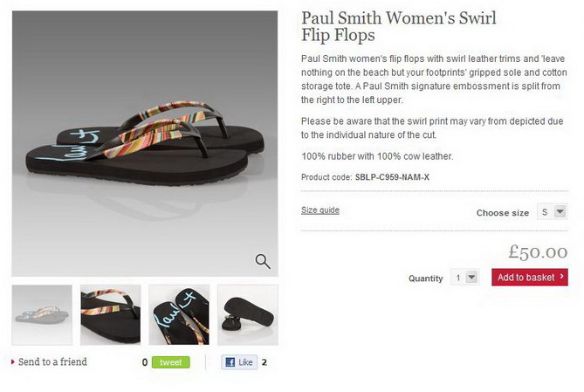Expand the Quantity dropdown arrow

click(471, 278)
